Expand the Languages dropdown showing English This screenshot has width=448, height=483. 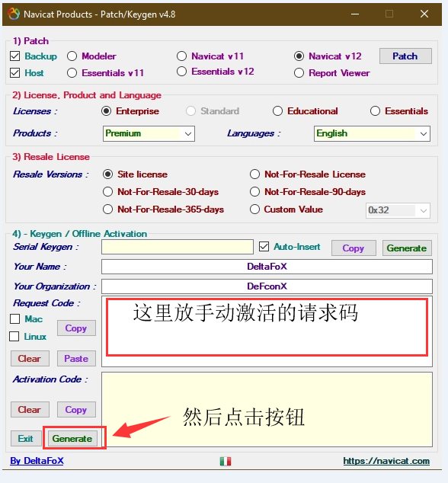[372, 133]
